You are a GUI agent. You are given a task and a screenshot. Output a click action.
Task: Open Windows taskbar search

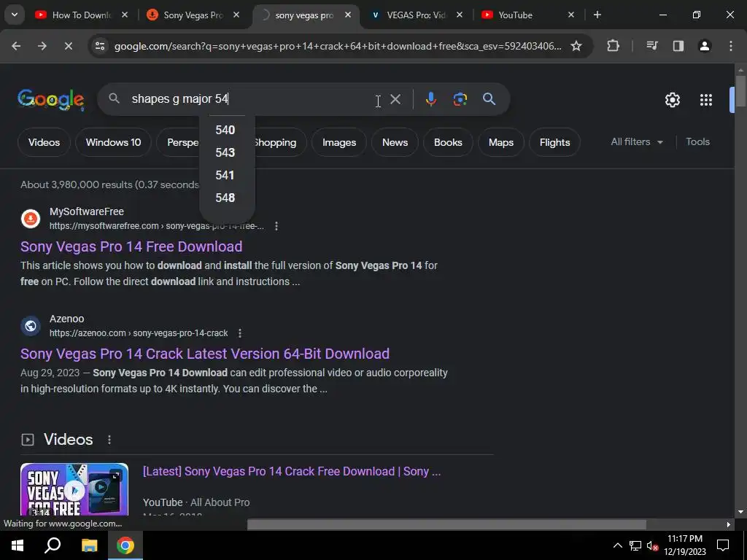[53, 545]
